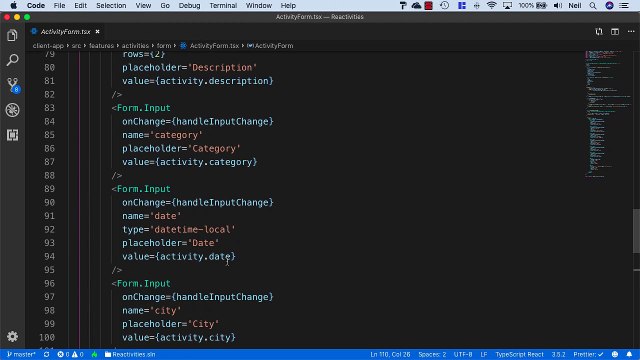Viewport: 640px width, 360px height.
Task: Click value={activity.city} in code
Action: click(179, 337)
